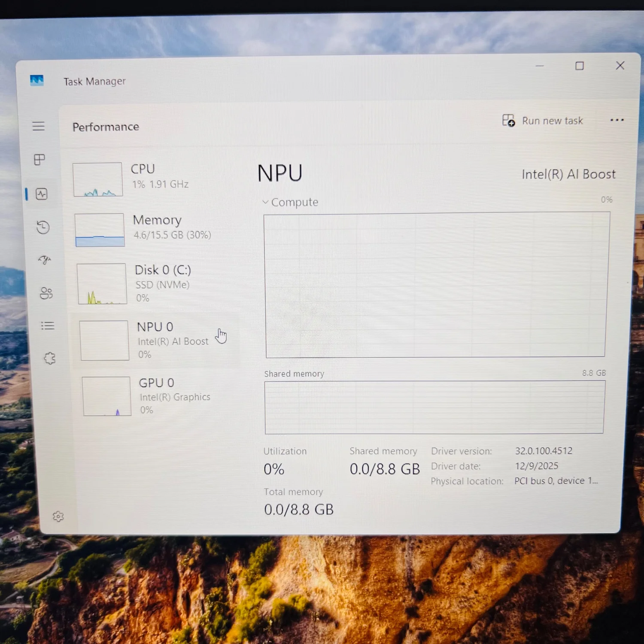Image resolution: width=644 pixels, height=644 pixels.
Task: Click the NPU 0 graph thumbnail
Action: [104, 340]
